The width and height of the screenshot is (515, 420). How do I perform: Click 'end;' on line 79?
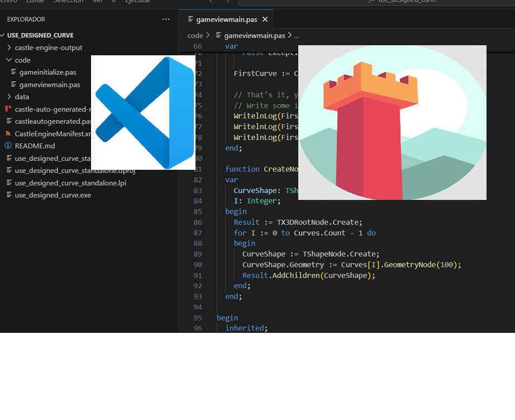point(233,148)
